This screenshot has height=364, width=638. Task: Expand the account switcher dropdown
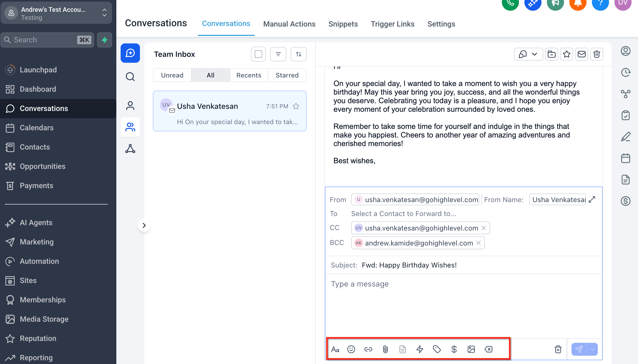[104, 13]
